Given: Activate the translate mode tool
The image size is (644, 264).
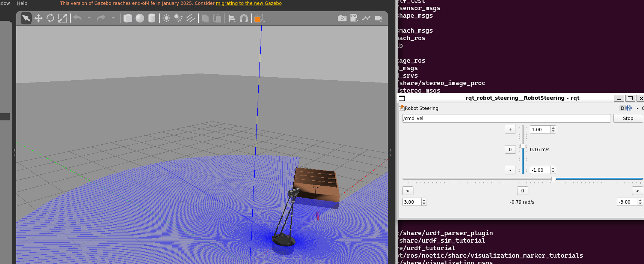Looking at the screenshot, I should pos(38,18).
